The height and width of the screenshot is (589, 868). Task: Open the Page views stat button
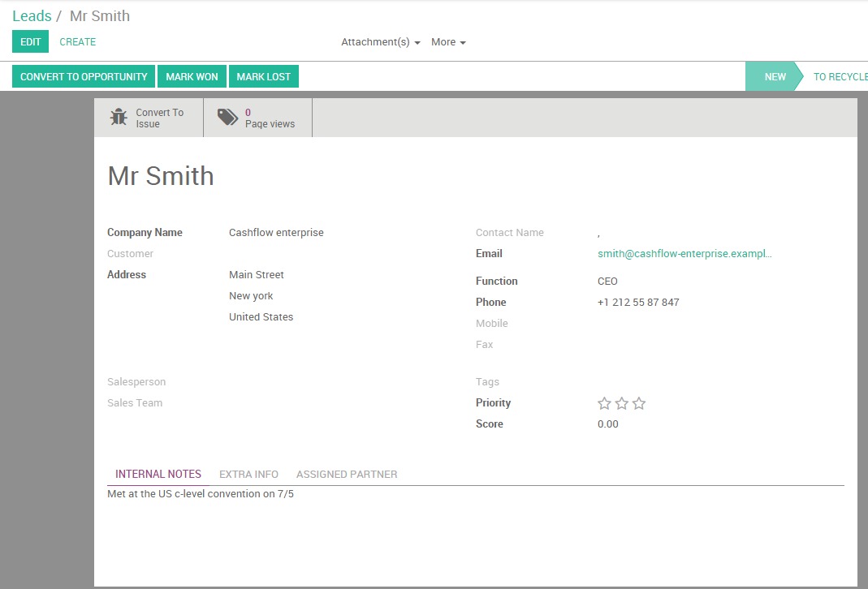tap(258, 118)
